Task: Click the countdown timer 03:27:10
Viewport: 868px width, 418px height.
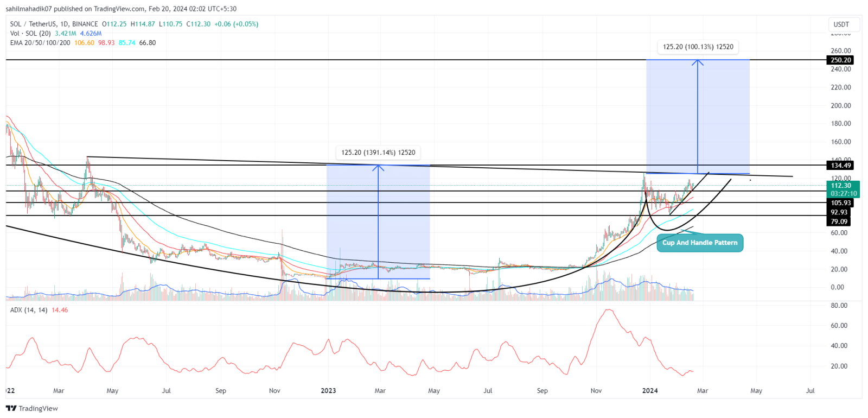Action: click(x=843, y=194)
